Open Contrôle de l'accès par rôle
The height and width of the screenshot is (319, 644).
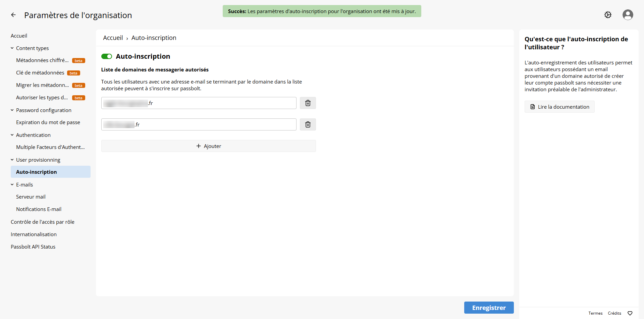(x=43, y=222)
